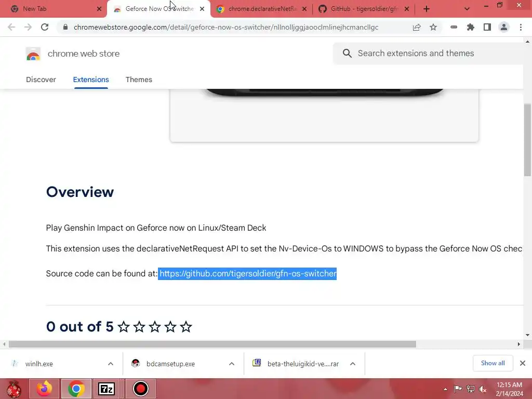Click the pill-shaped extension icon in toolbar

click(454, 27)
